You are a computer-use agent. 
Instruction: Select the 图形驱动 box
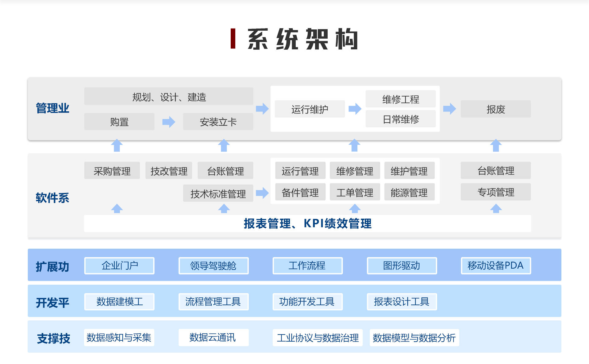pos(402,266)
